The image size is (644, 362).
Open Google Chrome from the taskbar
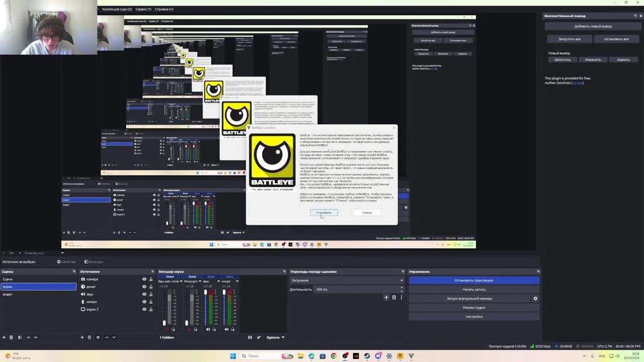pos(334,356)
